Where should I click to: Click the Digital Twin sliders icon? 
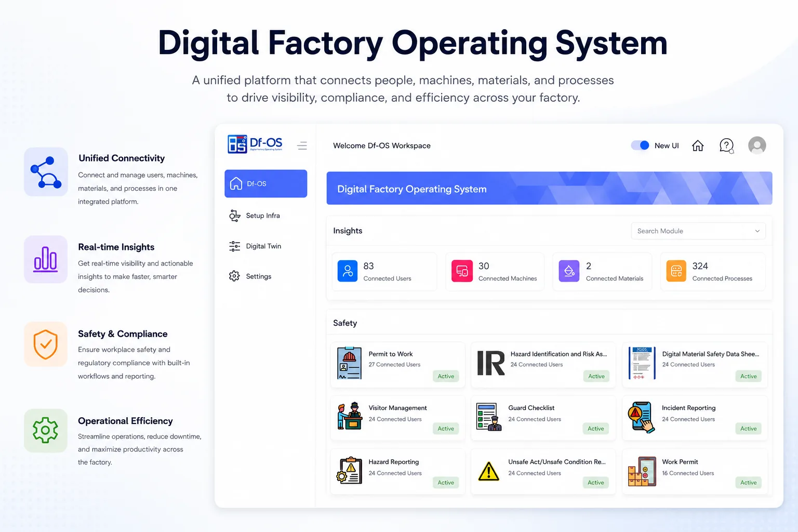tap(235, 246)
